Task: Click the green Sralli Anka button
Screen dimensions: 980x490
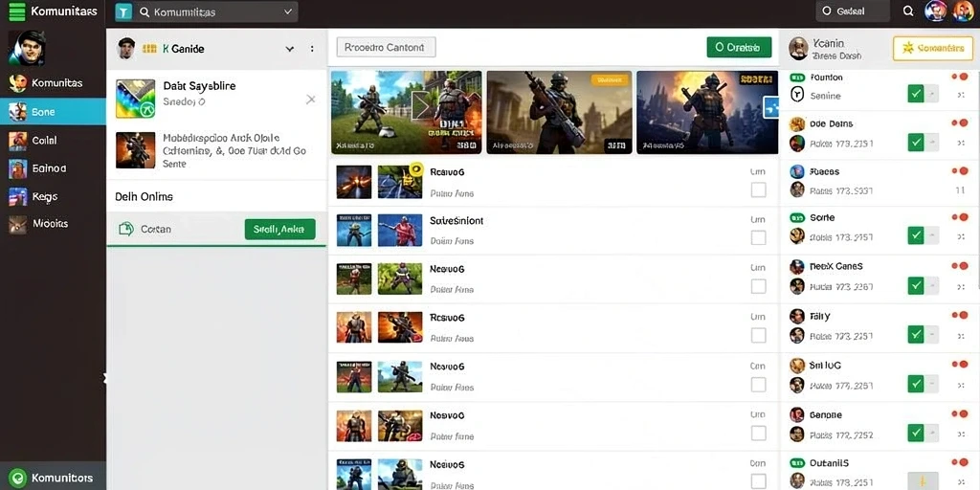Action: coord(280,230)
